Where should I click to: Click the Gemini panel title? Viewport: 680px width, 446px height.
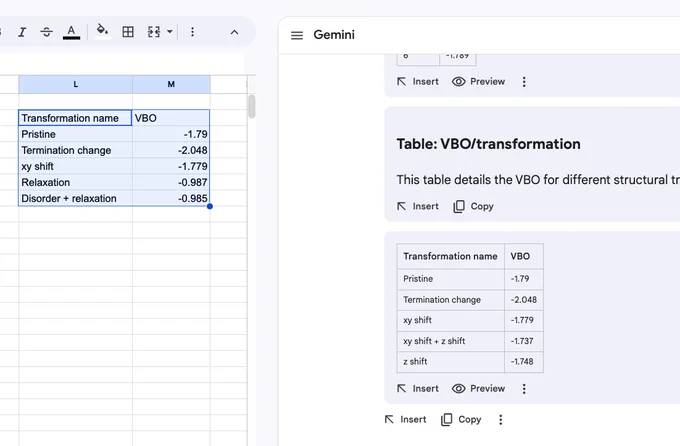click(334, 35)
